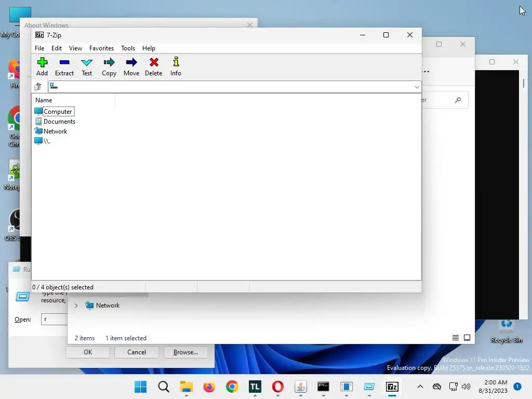
Task: Minimize the 7-Zip window
Action: click(x=362, y=35)
